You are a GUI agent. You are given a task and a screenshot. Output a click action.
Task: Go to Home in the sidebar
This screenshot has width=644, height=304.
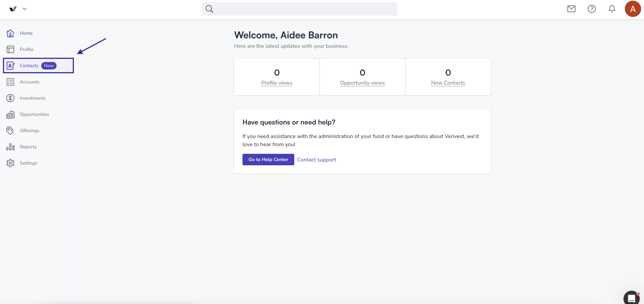(x=26, y=33)
